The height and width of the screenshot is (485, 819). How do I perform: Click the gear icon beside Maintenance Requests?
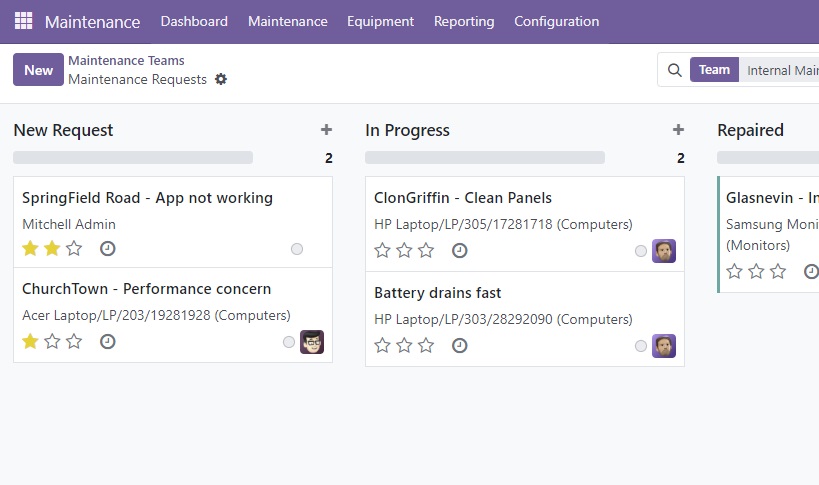(221, 79)
